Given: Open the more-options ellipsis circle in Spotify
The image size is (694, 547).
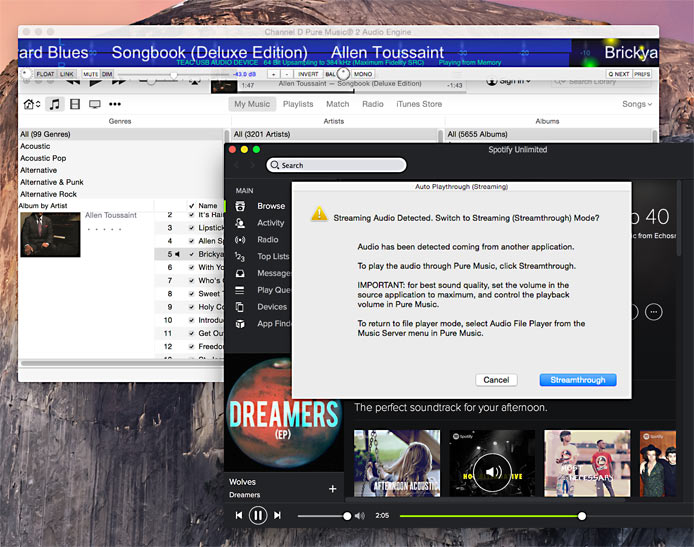Looking at the screenshot, I should tap(654, 312).
